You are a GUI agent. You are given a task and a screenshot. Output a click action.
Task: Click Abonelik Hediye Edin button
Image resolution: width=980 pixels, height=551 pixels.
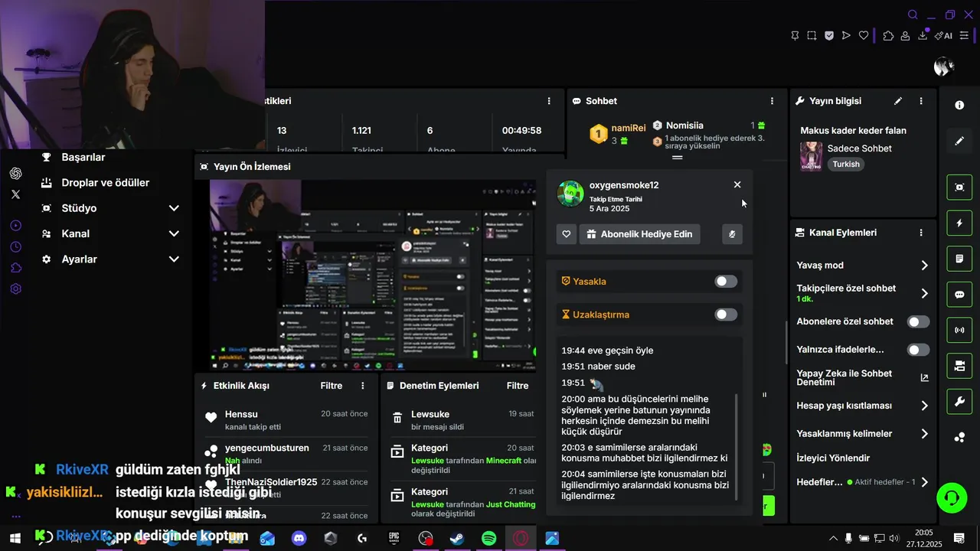click(x=639, y=234)
